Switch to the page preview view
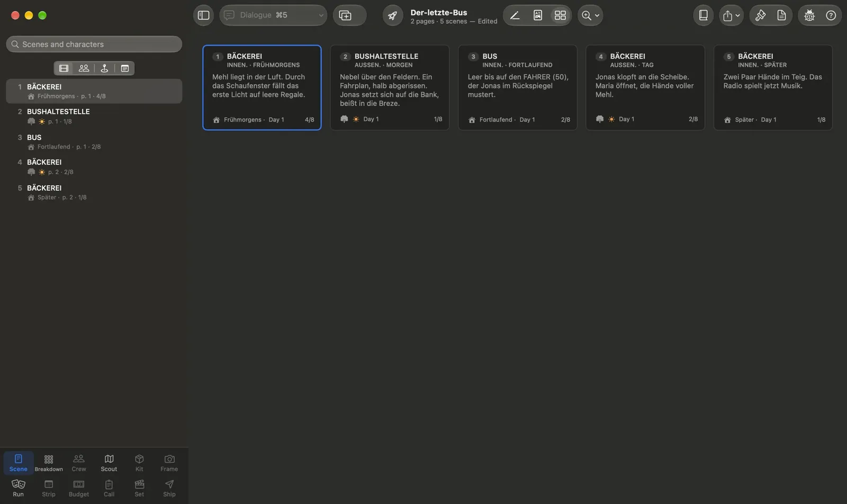 pos(538,15)
